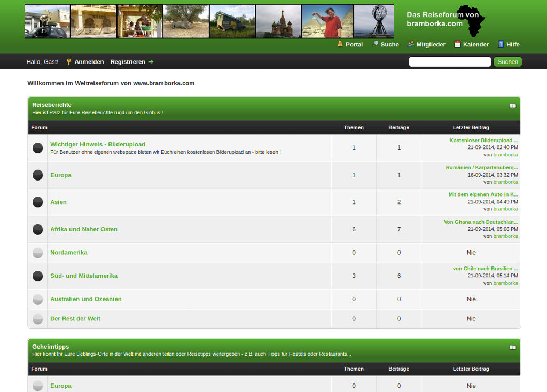Screen dimensions: 547x392
Task: Click the status icon for Europa forum
Action: point(38,175)
